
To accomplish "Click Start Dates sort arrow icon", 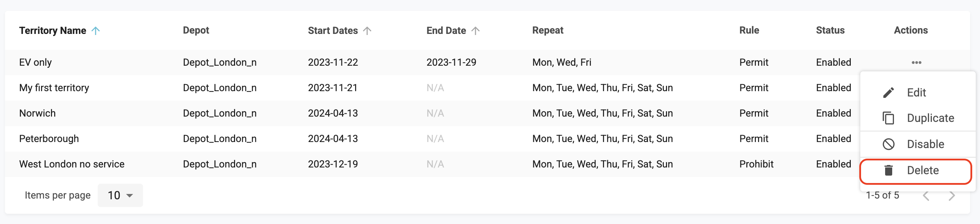I will pyautogui.click(x=367, y=31).
